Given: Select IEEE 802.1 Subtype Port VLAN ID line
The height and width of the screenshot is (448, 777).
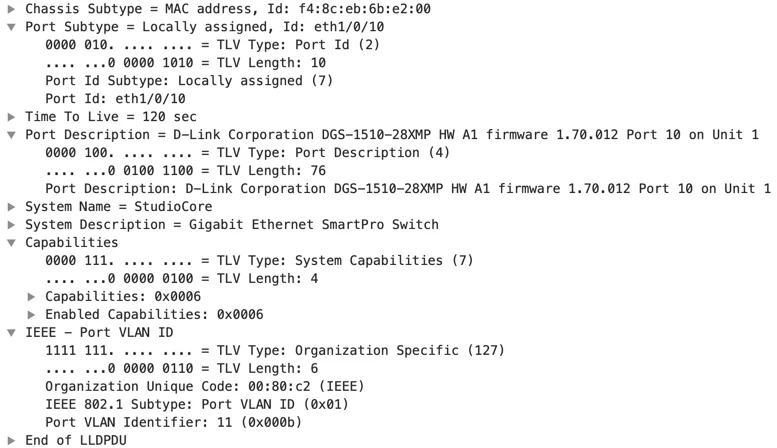Looking at the screenshot, I should (197, 404).
